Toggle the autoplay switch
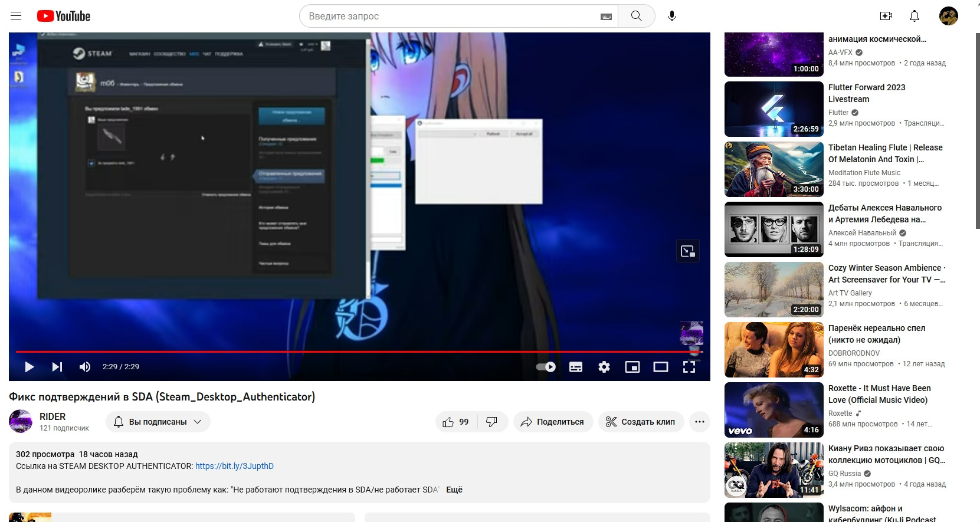The width and height of the screenshot is (980, 522). 546,367
